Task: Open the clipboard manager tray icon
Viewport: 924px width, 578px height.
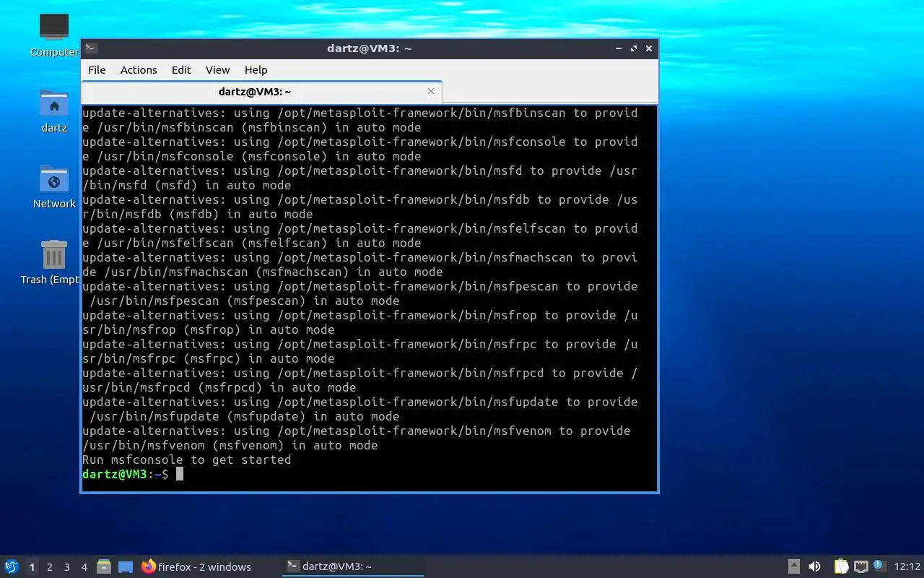Action: coord(841,566)
